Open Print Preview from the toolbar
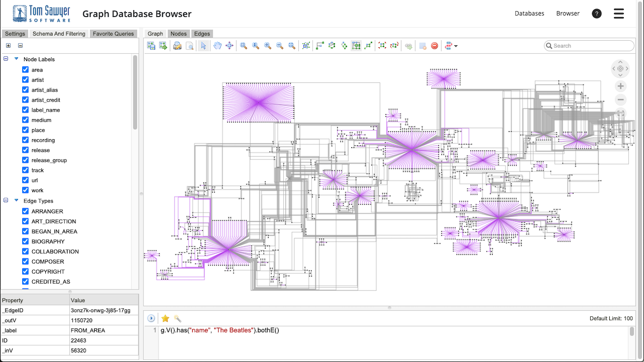Viewport: 644px width, 362px height. (189, 46)
